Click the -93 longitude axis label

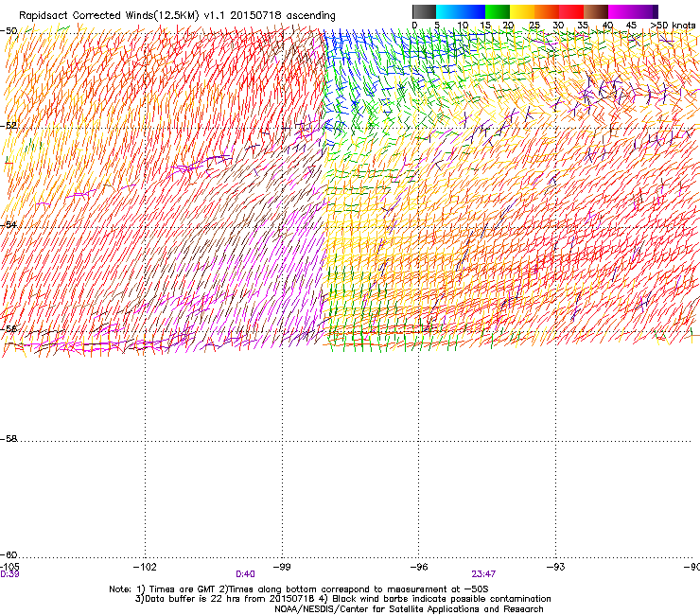[556, 567]
